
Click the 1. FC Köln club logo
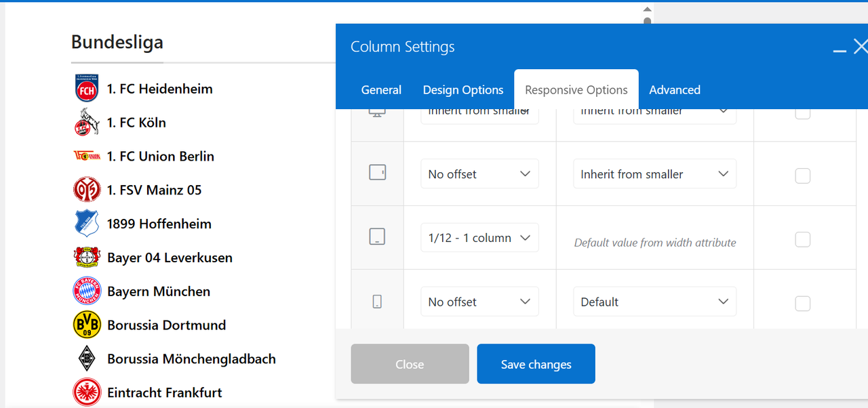pos(87,123)
